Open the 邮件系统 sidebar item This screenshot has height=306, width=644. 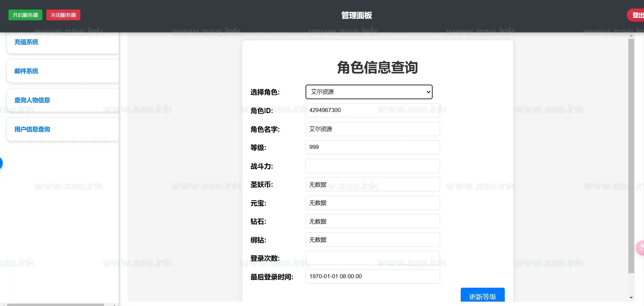(26, 71)
